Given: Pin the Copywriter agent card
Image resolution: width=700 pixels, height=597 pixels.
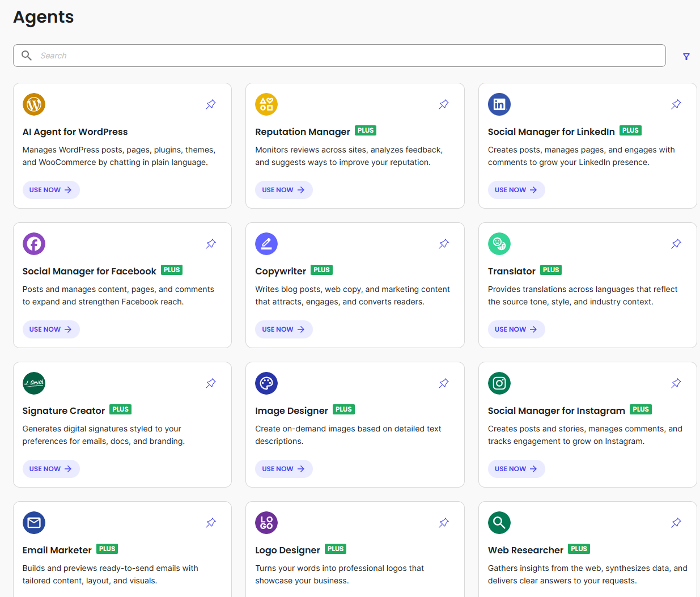Looking at the screenshot, I should (x=444, y=244).
